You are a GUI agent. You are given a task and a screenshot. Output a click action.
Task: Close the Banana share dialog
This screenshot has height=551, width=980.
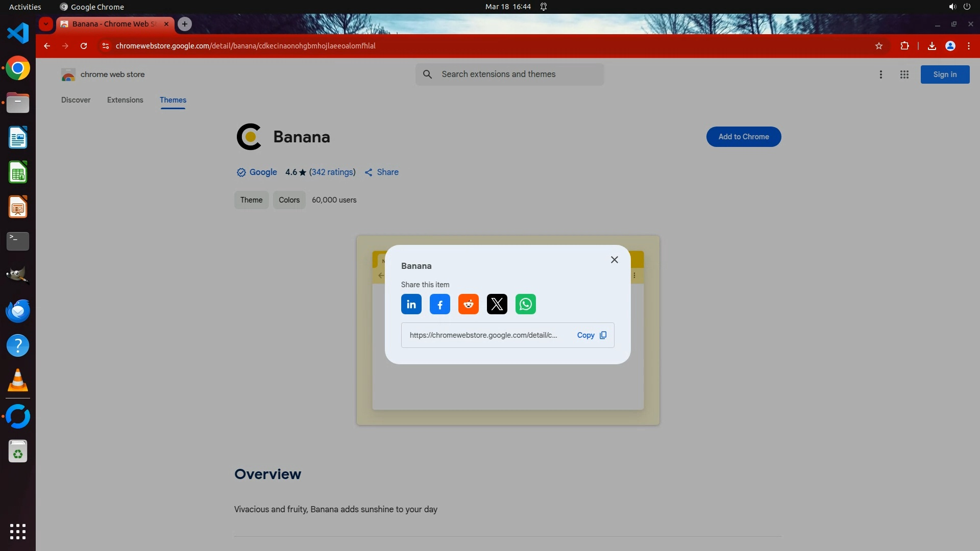(x=614, y=260)
